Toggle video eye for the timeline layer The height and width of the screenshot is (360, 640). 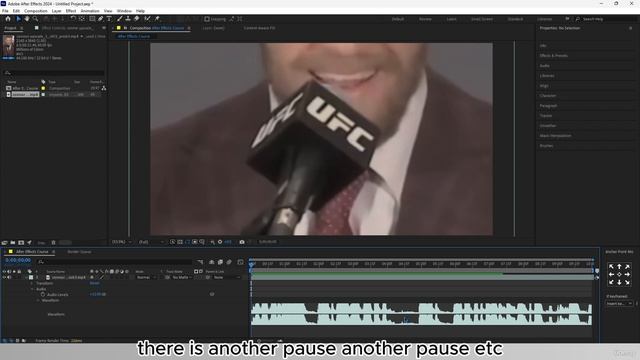pos(4,278)
